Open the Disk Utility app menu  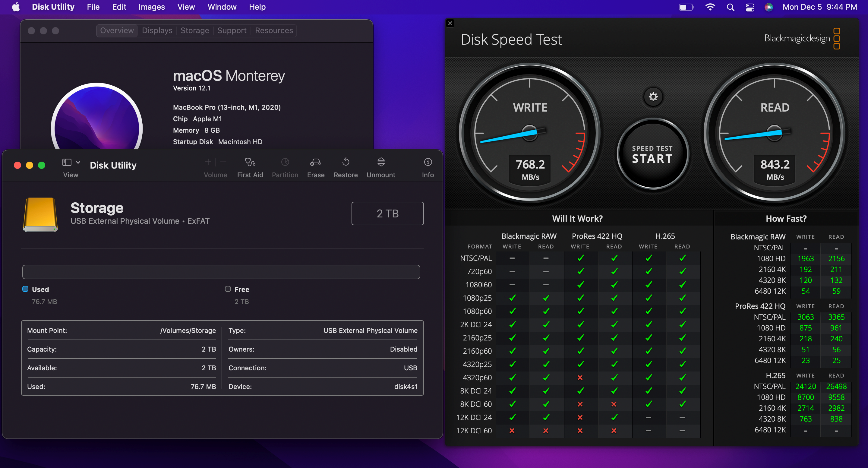click(x=53, y=7)
